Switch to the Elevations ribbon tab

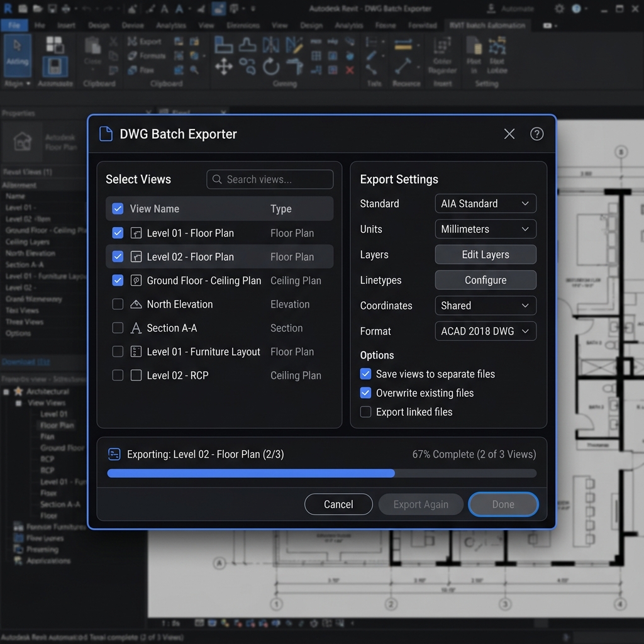[243, 25]
